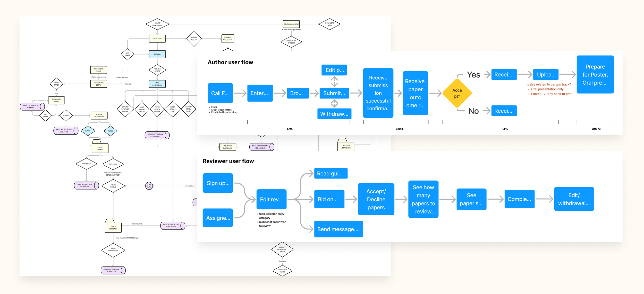Select the Filter diamond node

(110, 131)
